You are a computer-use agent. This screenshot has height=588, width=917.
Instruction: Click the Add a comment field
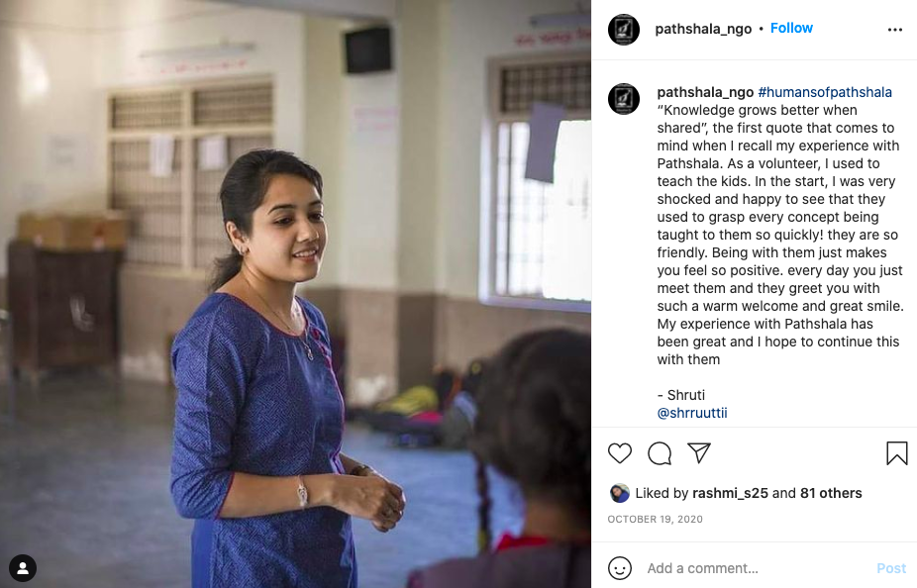coord(758,568)
